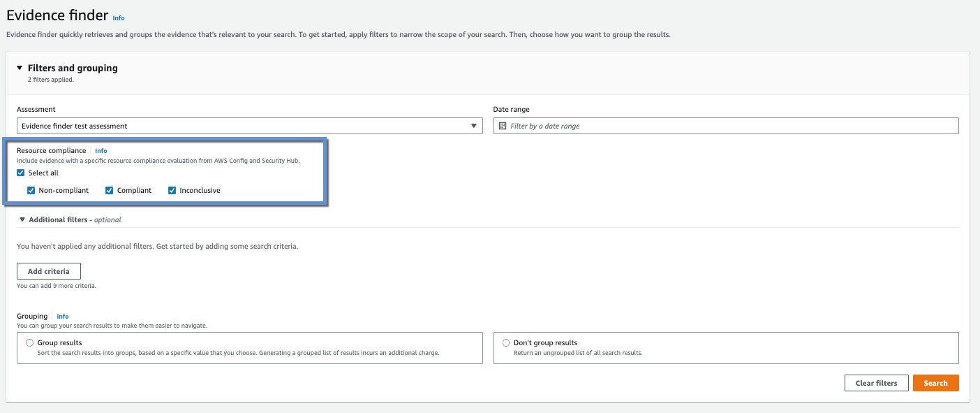980x413 pixels.
Task: Disable the Compliant filter checkbox
Action: click(x=109, y=190)
